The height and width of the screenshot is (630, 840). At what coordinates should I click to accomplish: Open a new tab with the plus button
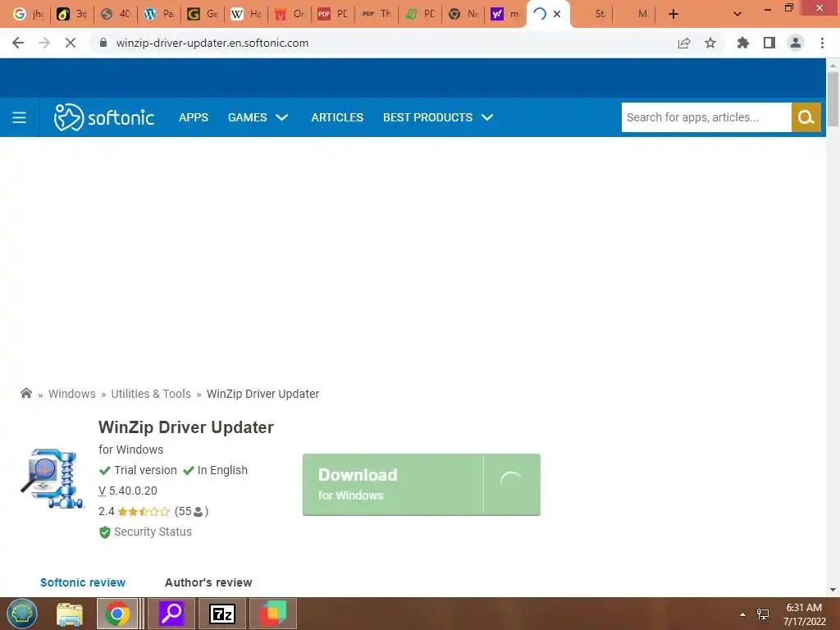(x=673, y=14)
